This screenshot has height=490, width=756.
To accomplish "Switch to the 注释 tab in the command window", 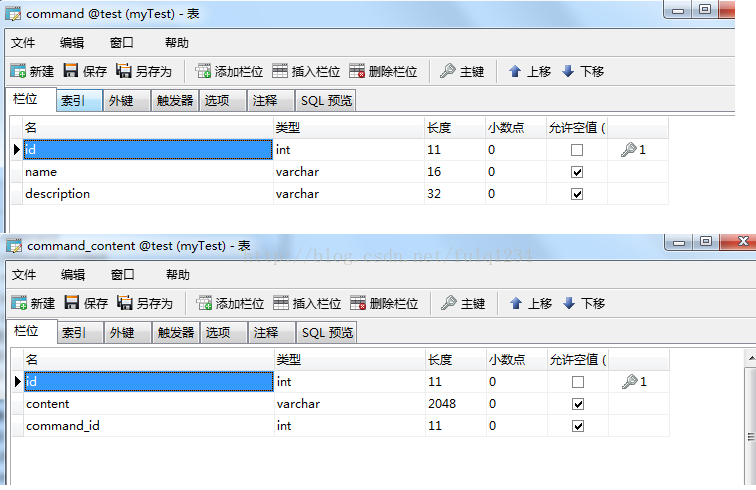I will click(x=270, y=100).
